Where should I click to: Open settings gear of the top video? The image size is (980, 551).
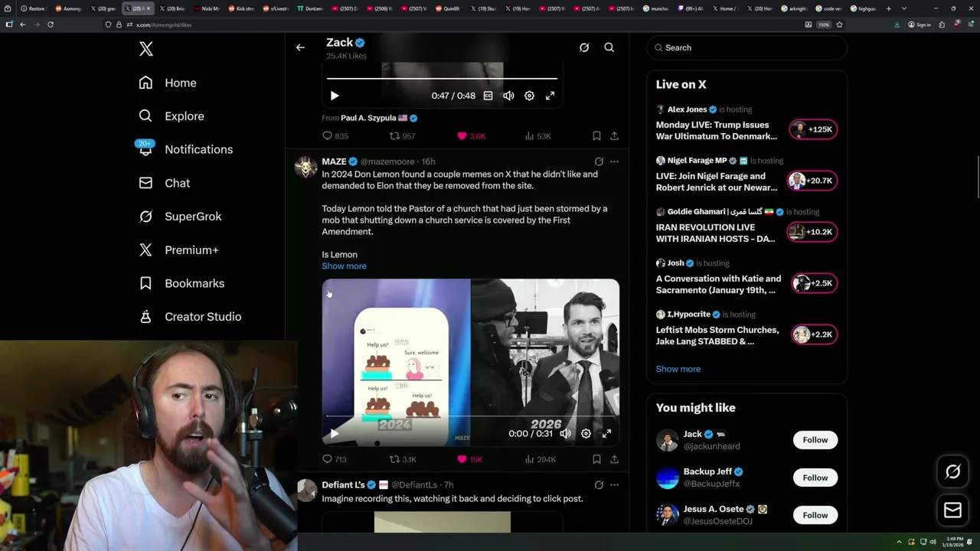click(529, 96)
